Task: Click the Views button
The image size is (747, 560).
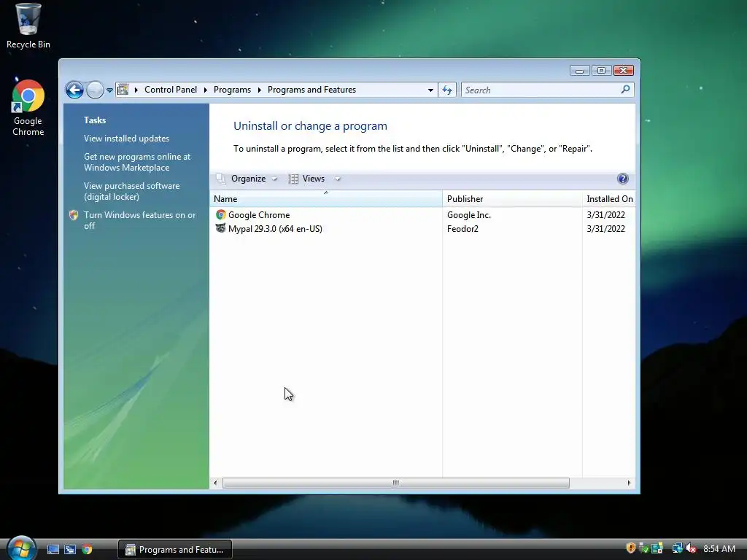Action: tap(307, 179)
